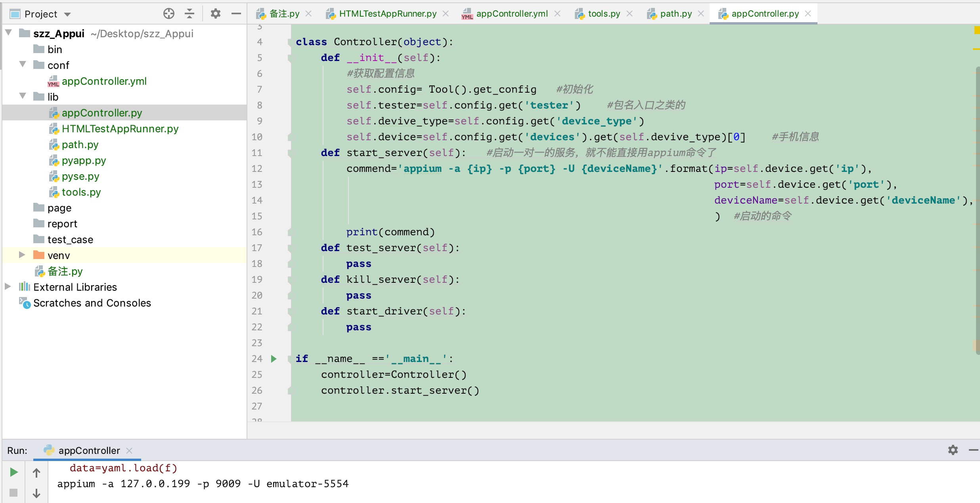The height and width of the screenshot is (503, 980).
Task: Click the locate/scroll-from-source target icon
Action: coord(169,14)
